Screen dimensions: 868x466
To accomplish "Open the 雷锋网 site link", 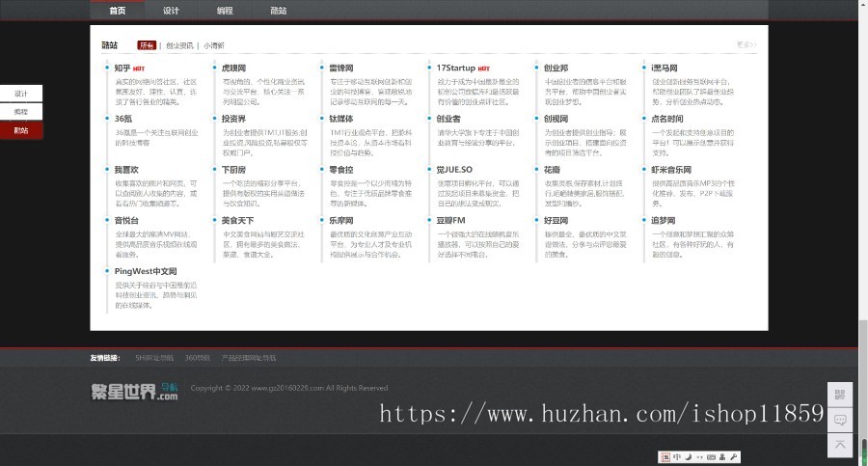I will [x=341, y=69].
